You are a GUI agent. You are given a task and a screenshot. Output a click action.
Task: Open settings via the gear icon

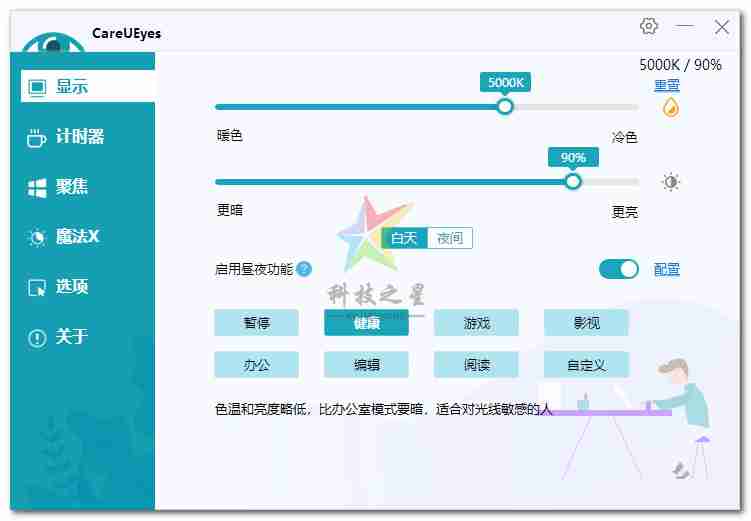(648, 26)
